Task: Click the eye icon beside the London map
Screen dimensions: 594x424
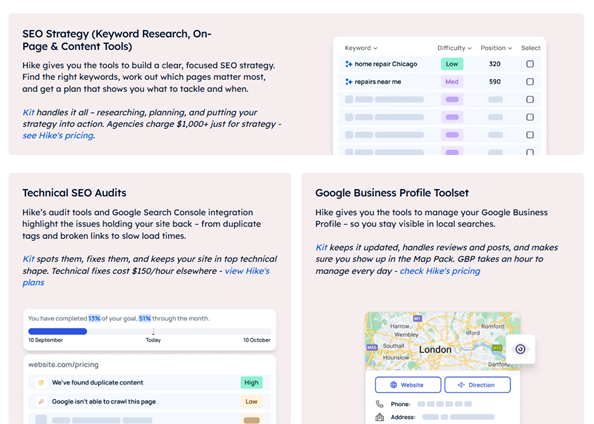Action: click(521, 349)
